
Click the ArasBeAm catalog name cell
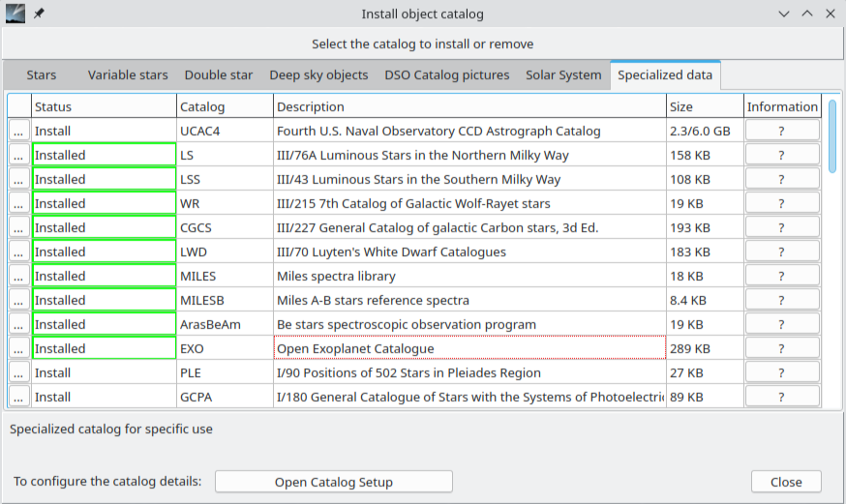click(225, 324)
